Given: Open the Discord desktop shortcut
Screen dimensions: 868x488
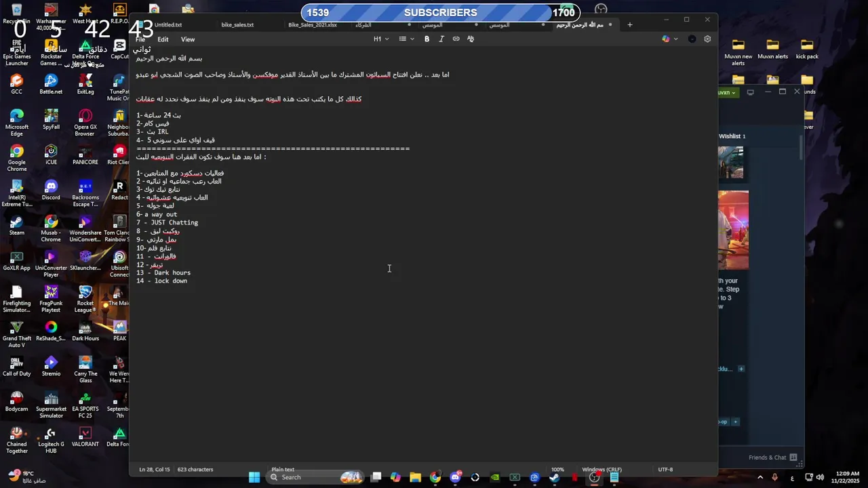Looking at the screenshot, I should (51, 190).
